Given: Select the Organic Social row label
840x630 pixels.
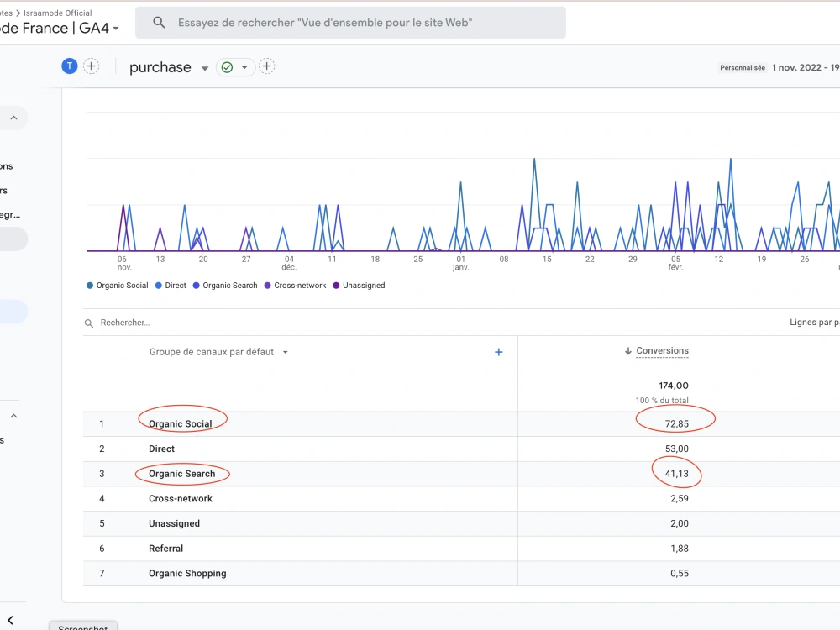Looking at the screenshot, I should (181, 423).
